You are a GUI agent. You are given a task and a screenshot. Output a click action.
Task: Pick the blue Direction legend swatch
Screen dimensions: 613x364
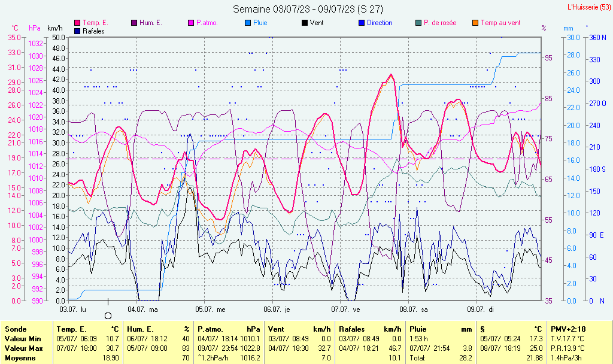click(x=362, y=23)
